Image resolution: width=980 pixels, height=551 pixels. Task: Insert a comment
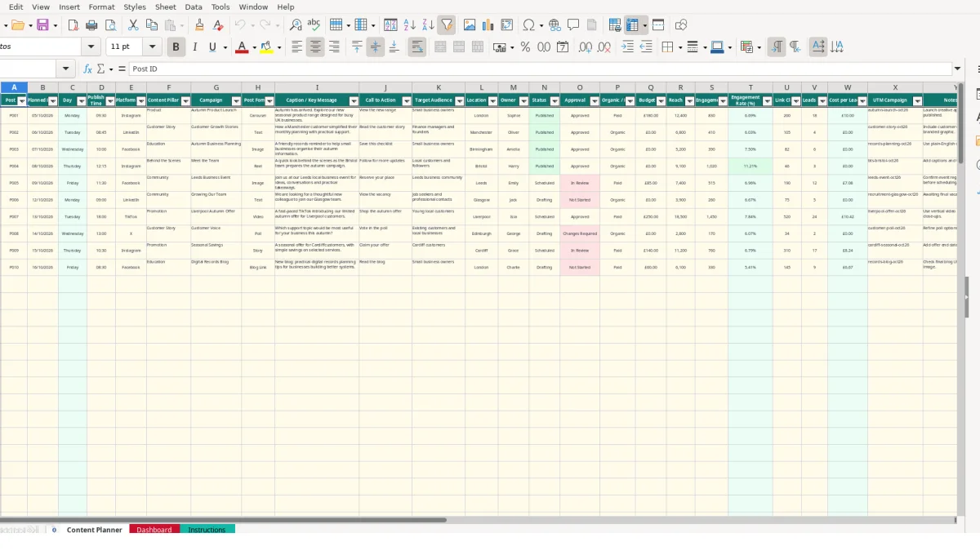click(x=573, y=25)
